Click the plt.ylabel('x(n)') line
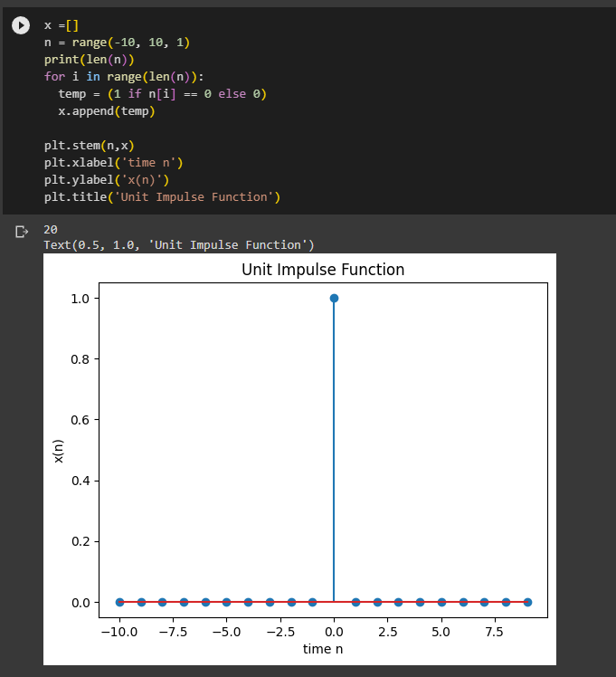Viewport: 616px width, 677px height. pyautogui.click(x=107, y=180)
